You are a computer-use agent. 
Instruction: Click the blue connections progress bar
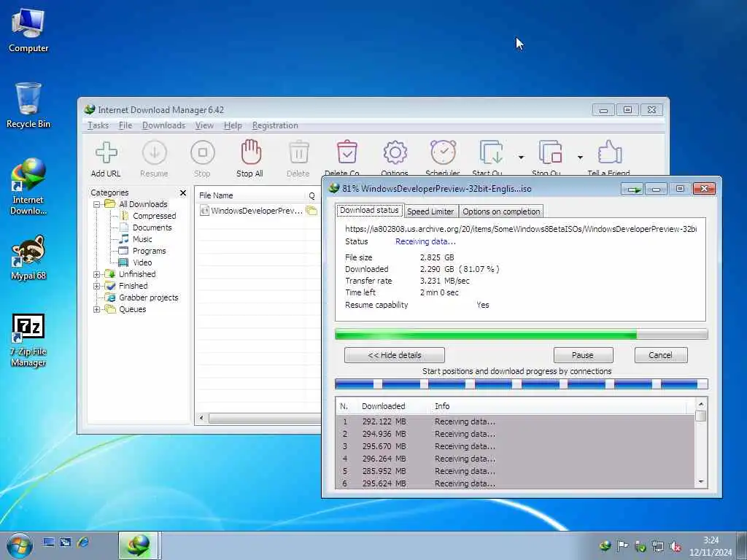click(521, 384)
